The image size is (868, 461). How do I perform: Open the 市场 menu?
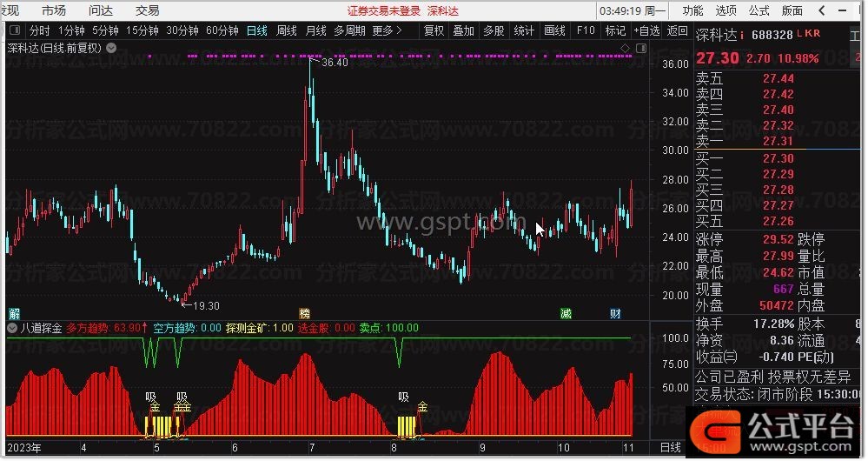coord(54,10)
